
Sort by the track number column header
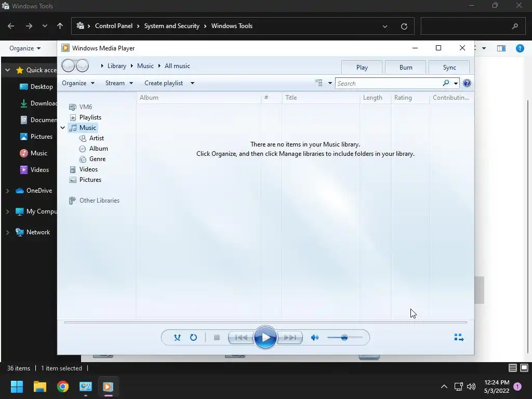(x=271, y=98)
